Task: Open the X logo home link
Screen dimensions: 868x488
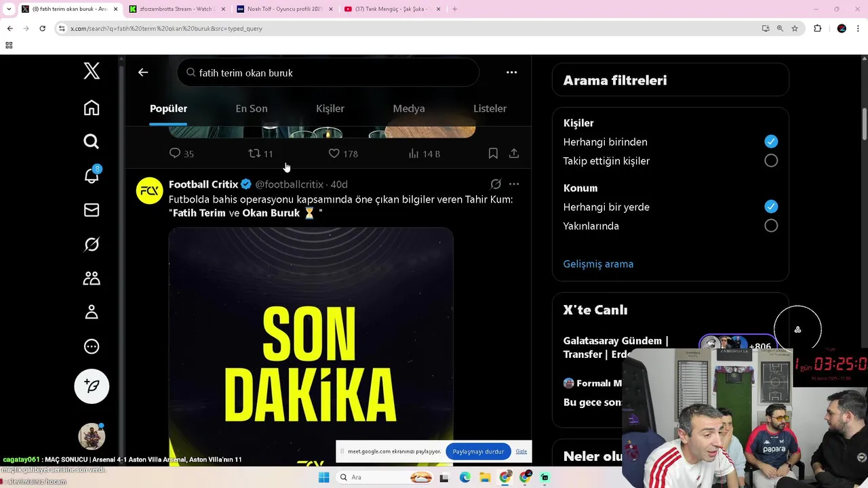Action: click(x=92, y=70)
